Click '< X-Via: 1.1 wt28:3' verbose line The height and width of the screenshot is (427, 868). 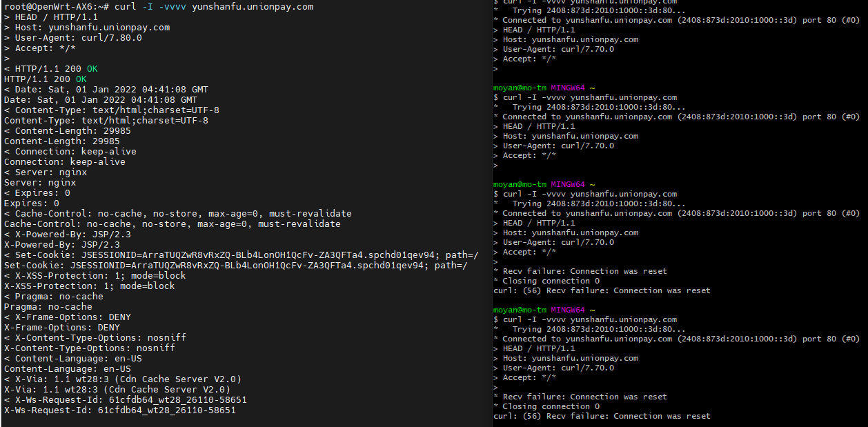122,379
